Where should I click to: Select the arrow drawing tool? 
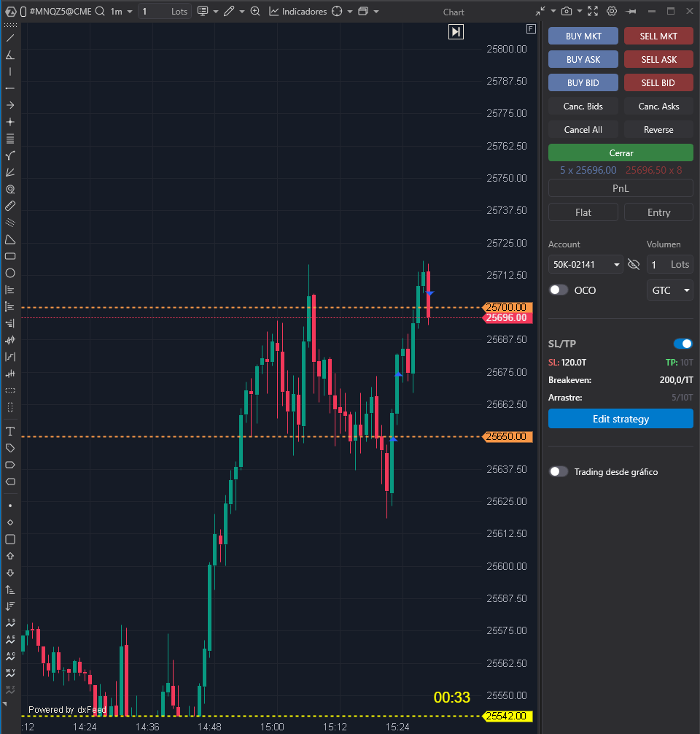tap(9, 105)
